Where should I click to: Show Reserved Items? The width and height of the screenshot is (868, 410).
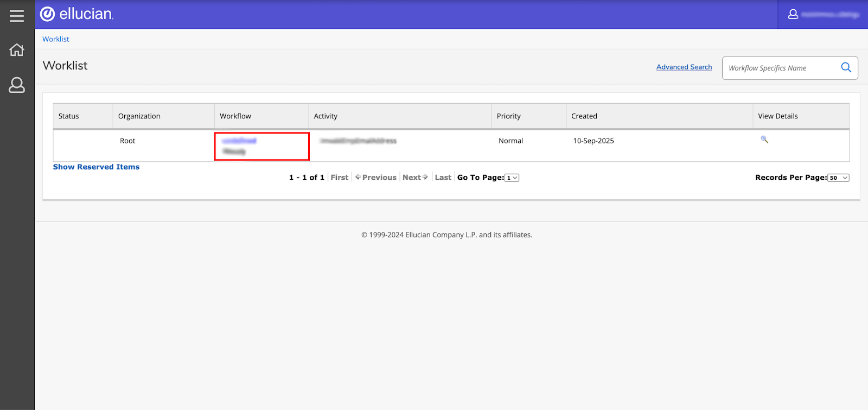[x=96, y=167]
